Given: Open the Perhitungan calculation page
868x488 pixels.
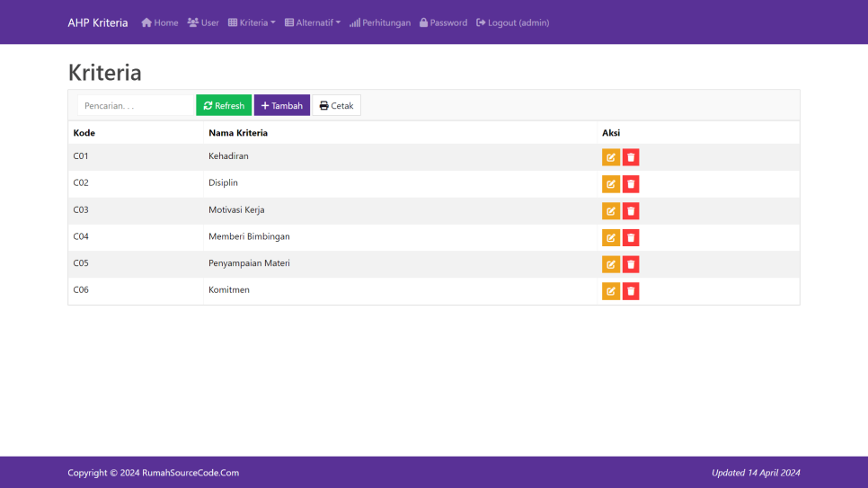Looking at the screenshot, I should (x=381, y=22).
